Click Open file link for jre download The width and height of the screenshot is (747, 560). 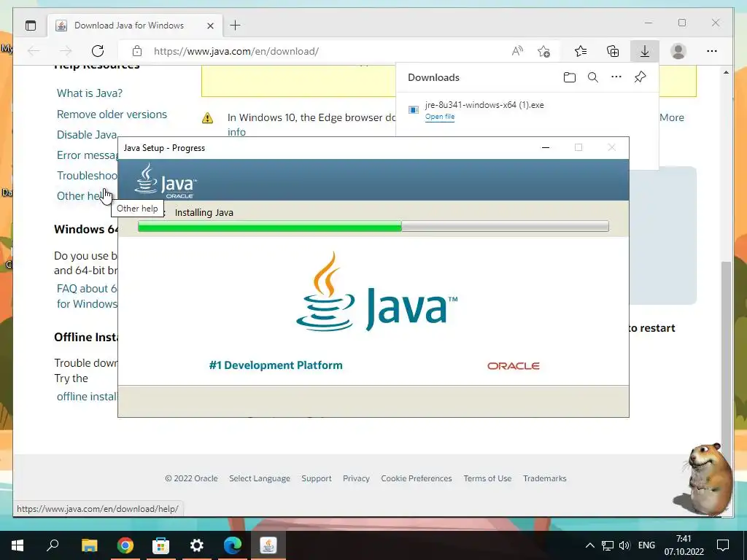[440, 117]
